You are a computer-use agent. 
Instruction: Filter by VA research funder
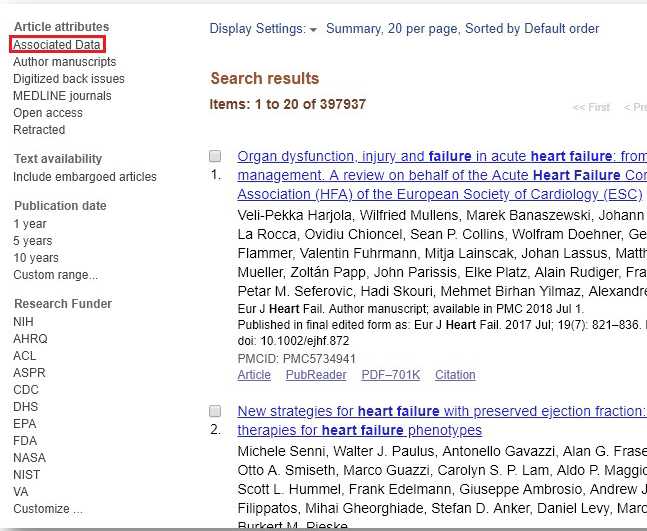click(x=21, y=492)
